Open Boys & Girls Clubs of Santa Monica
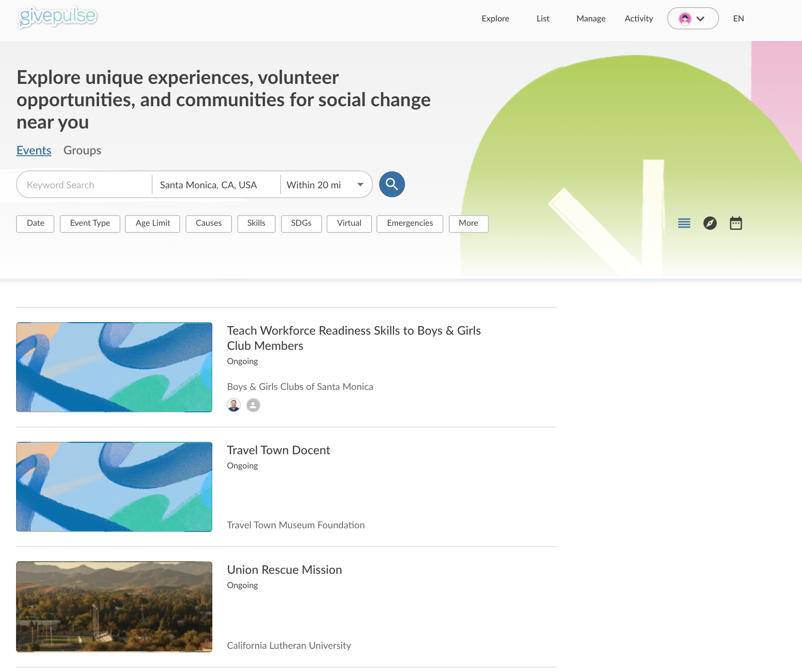This screenshot has width=802, height=672. click(300, 387)
